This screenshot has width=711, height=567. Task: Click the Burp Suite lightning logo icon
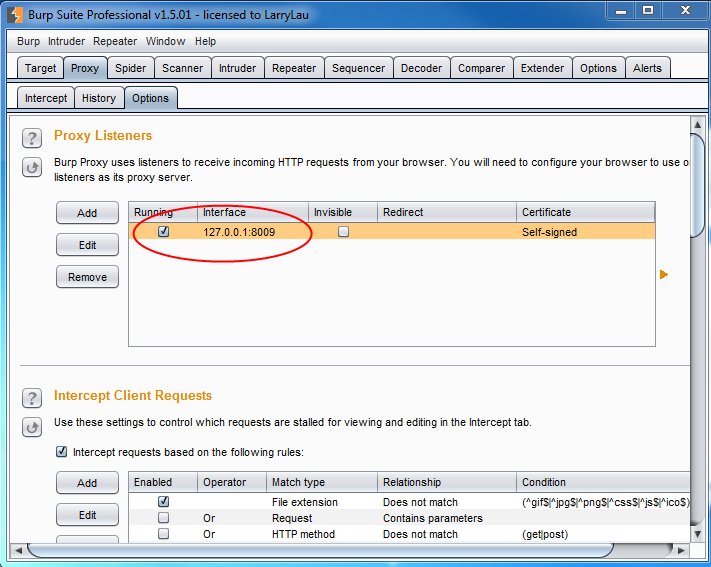tap(15, 15)
